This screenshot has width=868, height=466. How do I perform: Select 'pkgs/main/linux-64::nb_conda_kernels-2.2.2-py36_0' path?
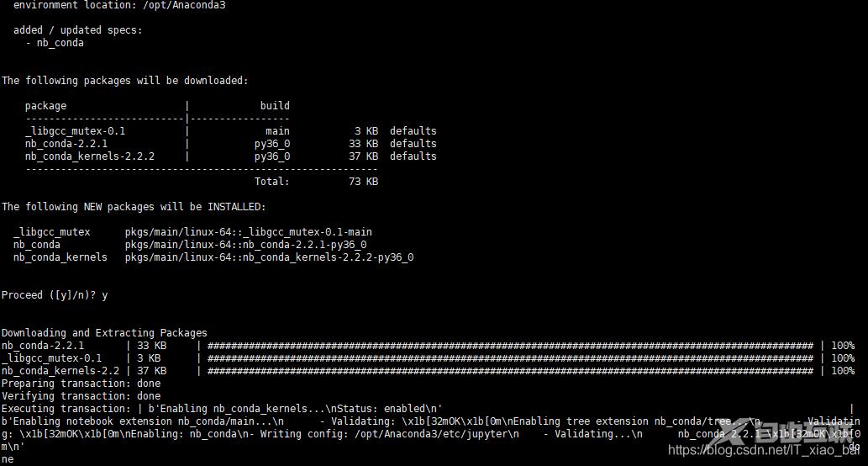(270, 257)
